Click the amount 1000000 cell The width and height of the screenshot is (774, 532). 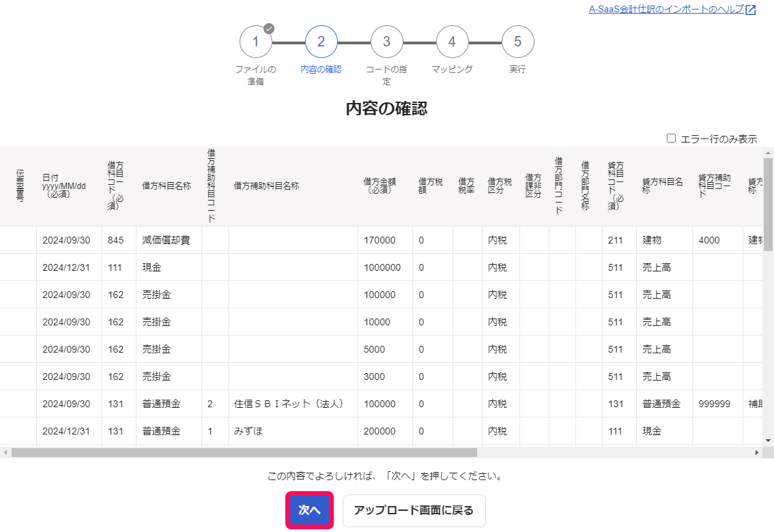tap(385, 267)
